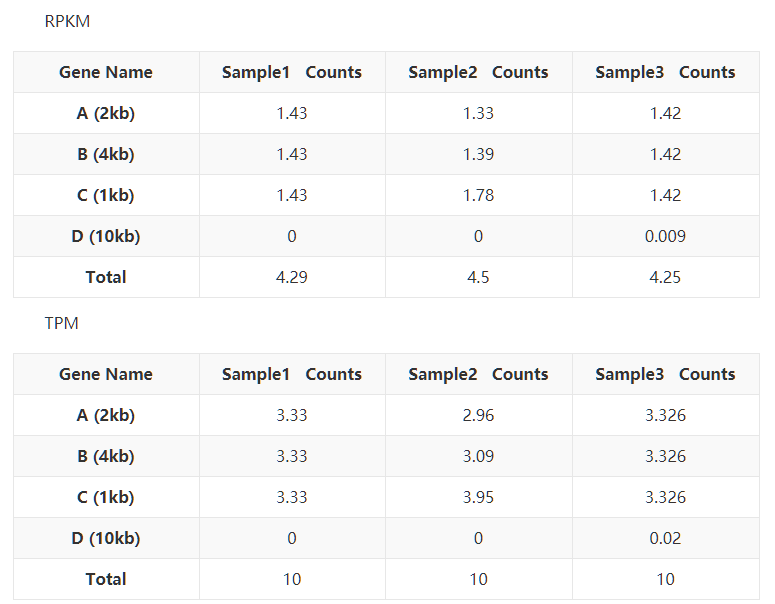The height and width of the screenshot is (604, 775).
Task: Select Sample1 Counts header in RPKM table
Action: point(292,72)
